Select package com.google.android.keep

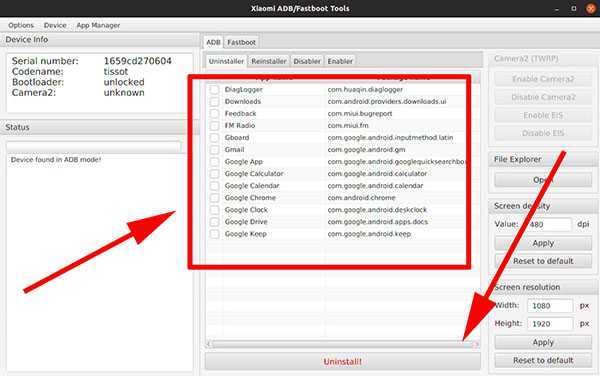pos(369,234)
